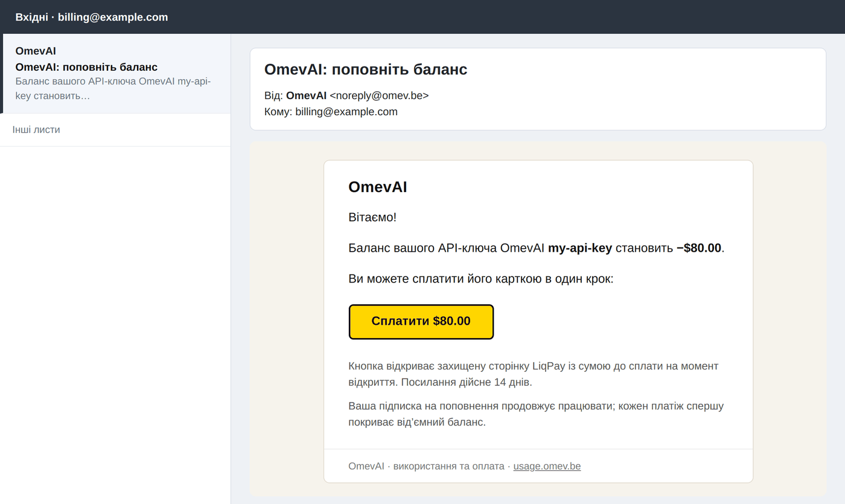This screenshot has height=504, width=845.
Task: Click the paragraph about "Ваша підписка на поповнення"
Action: (x=536, y=414)
